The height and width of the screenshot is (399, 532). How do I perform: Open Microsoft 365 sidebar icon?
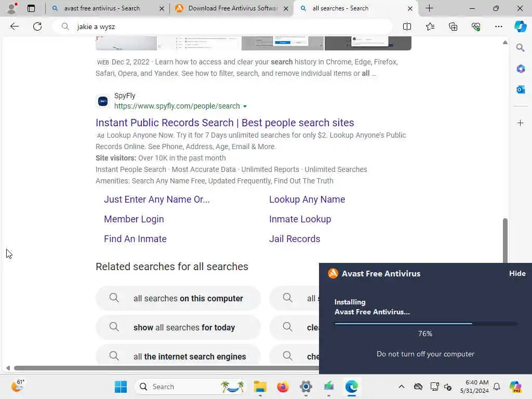(x=521, y=69)
